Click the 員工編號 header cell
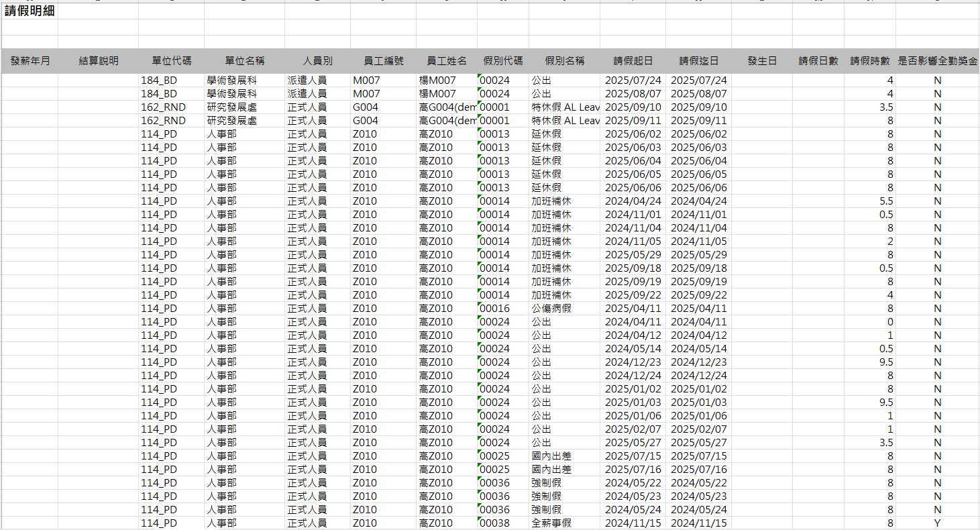Image resolution: width=980 pixels, height=530 pixels. click(x=383, y=61)
